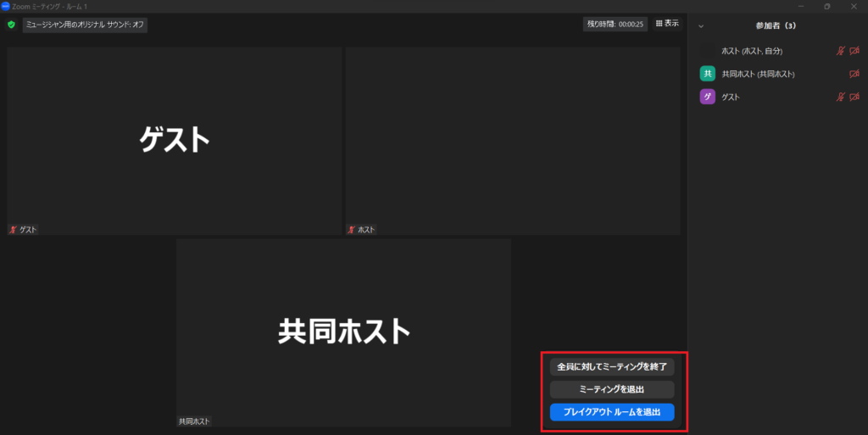Click ゲスト's camera-off icon in participants list
The width and height of the screenshot is (868, 435).
coord(854,98)
